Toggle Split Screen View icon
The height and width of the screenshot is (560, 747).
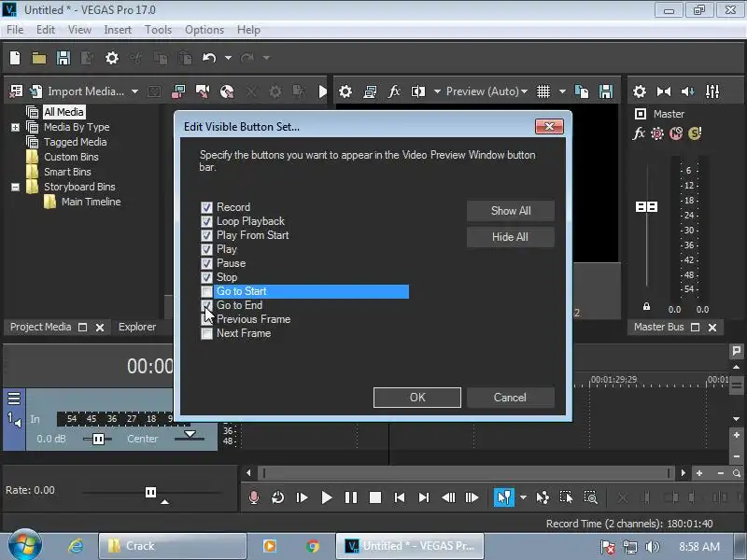pyautogui.click(x=418, y=91)
